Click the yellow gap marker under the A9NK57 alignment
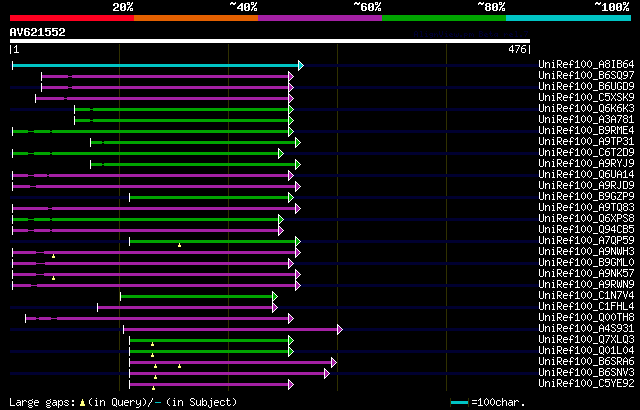The width and height of the screenshot is (640, 410). coord(53,278)
